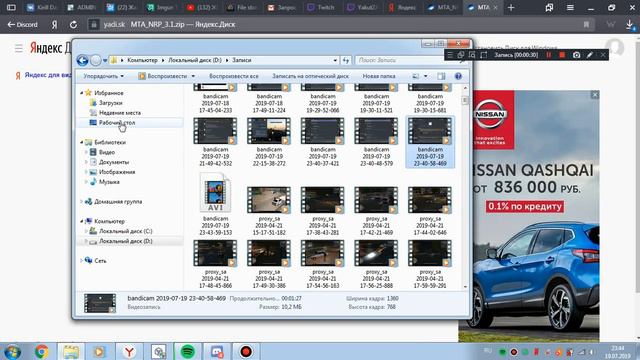640x360 pixels.
Task: Select video proxy_sa 2019-04-21 17-56-25-888
Action: pyautogui.click(x=376, y=264)
